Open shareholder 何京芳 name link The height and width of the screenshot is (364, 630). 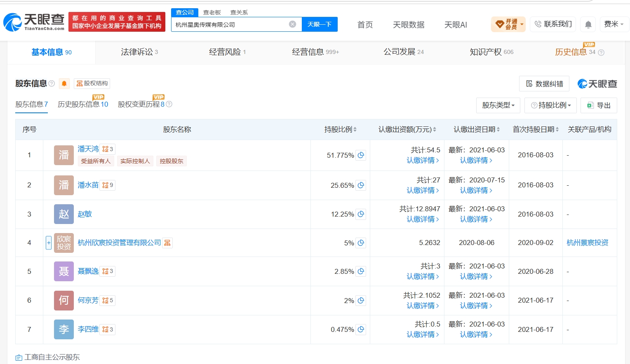click(x=88, y=301)
